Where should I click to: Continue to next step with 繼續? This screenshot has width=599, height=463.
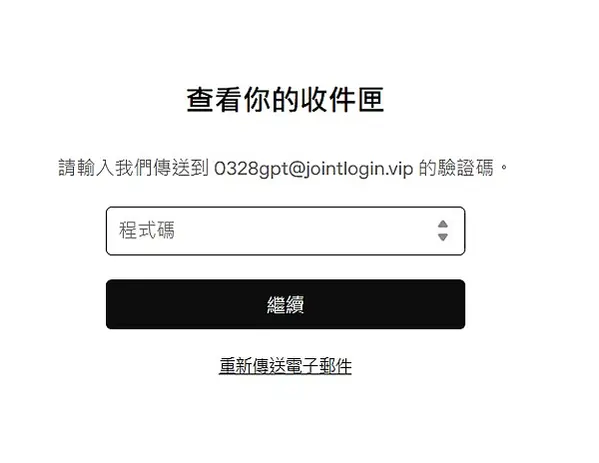coord(285,304)
